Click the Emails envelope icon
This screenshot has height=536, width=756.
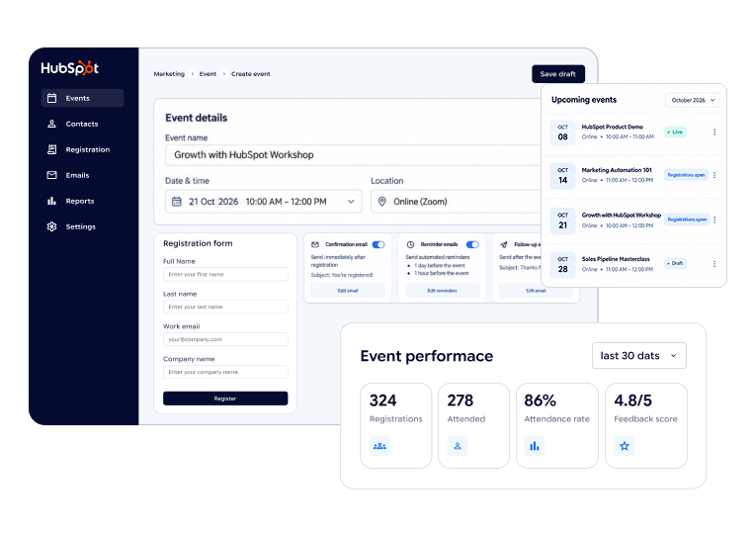click(51, 175)
